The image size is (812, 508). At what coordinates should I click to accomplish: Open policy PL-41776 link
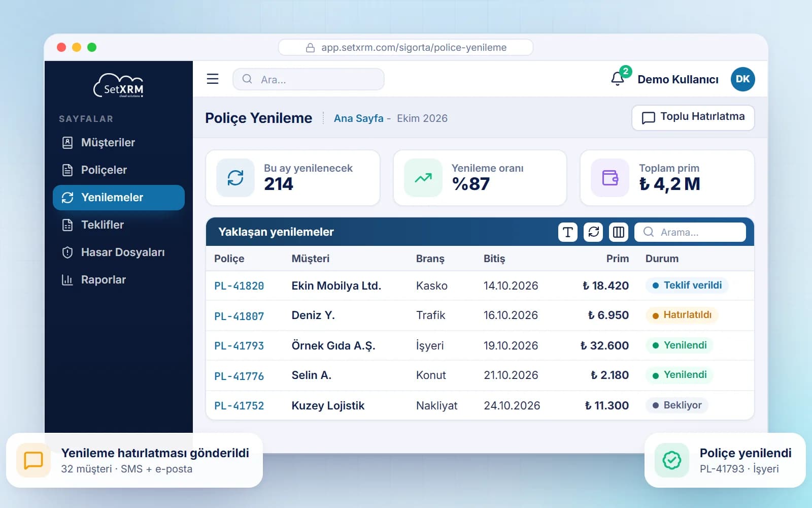point(239,376)
